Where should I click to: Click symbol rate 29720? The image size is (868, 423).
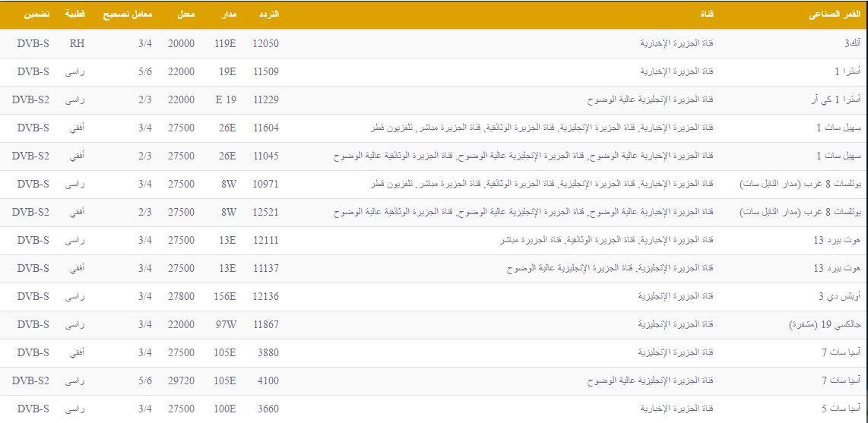pos(182,381)
